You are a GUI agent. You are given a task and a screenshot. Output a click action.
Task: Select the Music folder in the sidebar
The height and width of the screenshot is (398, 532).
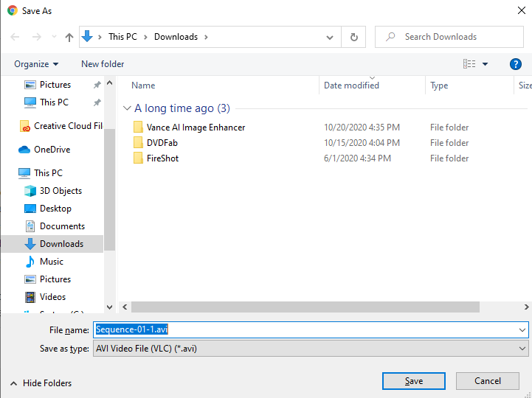click(51, 262)
